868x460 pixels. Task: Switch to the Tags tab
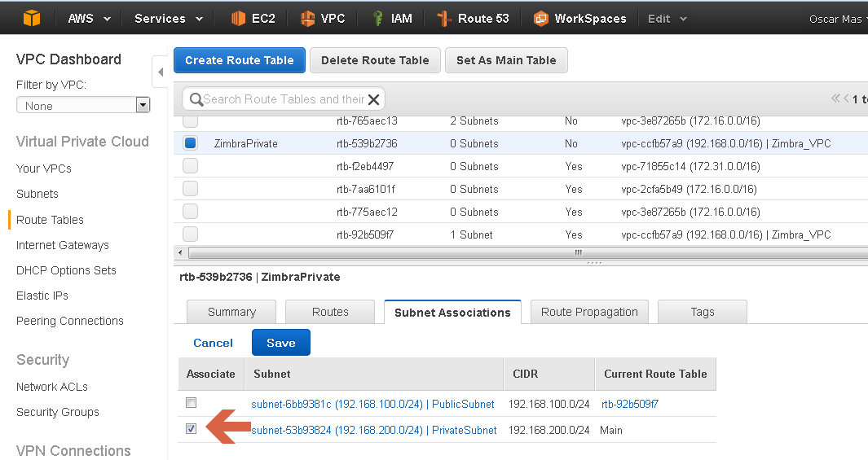703,312
